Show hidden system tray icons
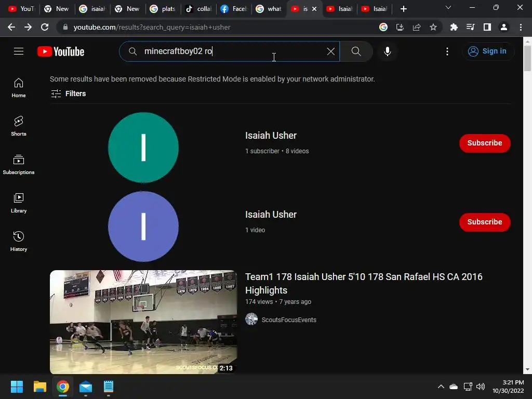This screenshot has height=399, width=532. [441, 387]
